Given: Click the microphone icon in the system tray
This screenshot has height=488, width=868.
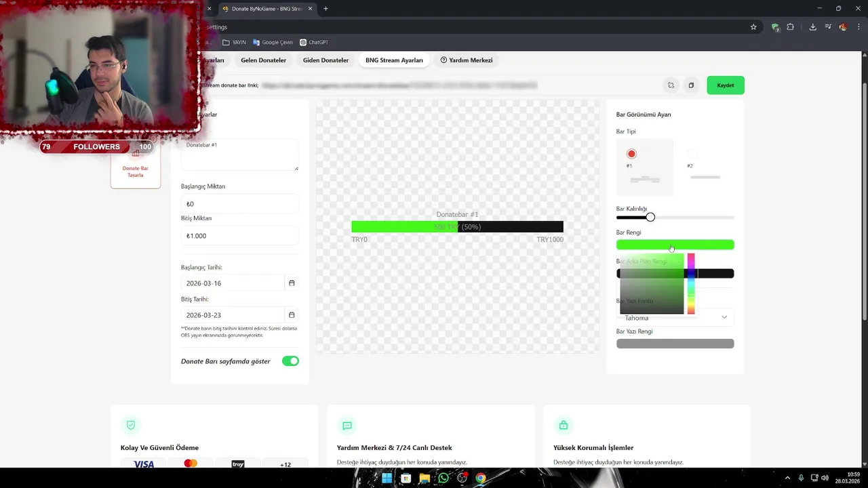Looking at the screenshot, I should (x=801, y=478).
